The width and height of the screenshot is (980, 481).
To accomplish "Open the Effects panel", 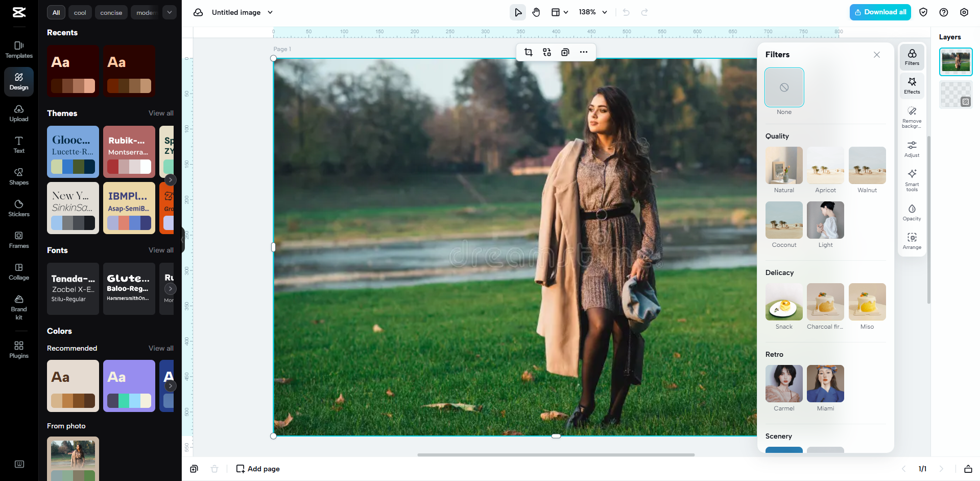I will [912, 85].
